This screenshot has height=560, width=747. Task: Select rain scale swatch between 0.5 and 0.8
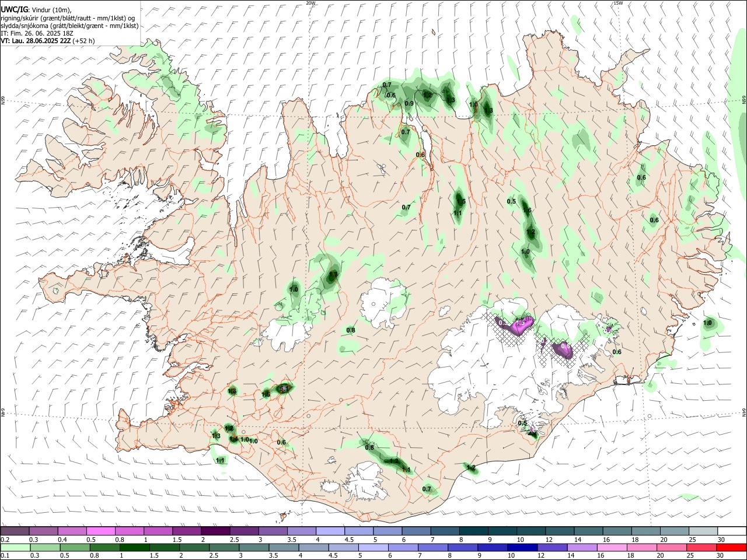coord(75,548)
